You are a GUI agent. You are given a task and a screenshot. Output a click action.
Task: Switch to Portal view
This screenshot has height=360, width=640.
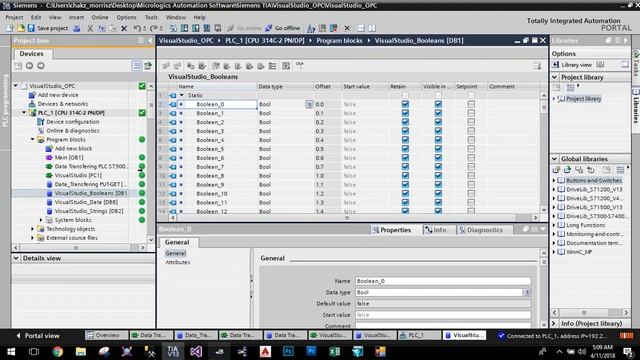pos(38,336)
